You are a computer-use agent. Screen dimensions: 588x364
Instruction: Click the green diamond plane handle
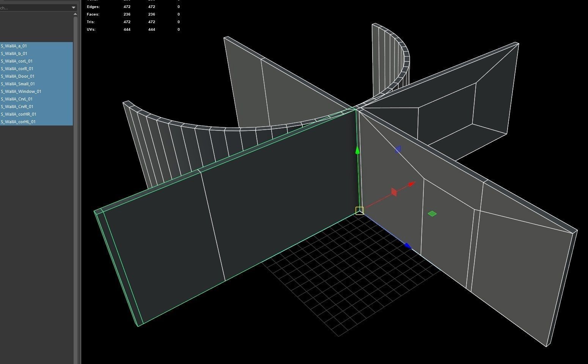click(432, 214)
